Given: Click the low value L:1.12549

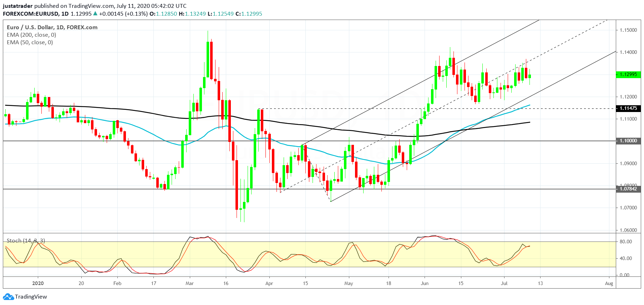Looking at the screenshot, I should tap(220, 14).
